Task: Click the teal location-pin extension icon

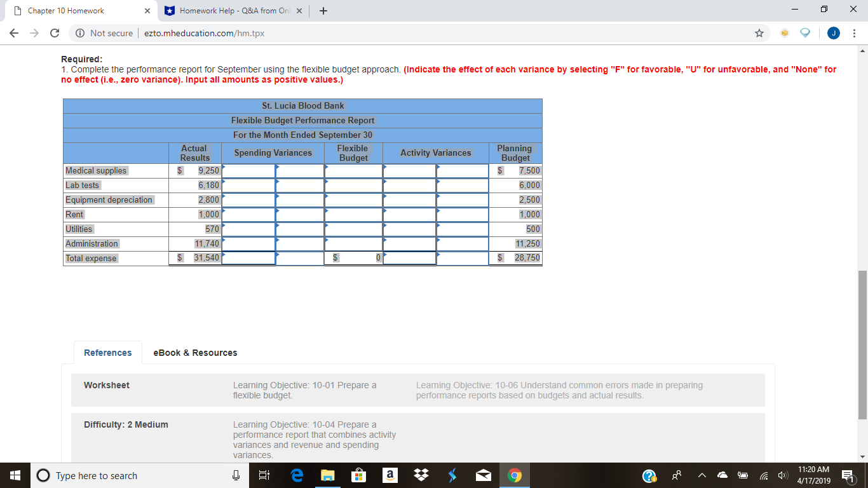Action: (804, 32)
